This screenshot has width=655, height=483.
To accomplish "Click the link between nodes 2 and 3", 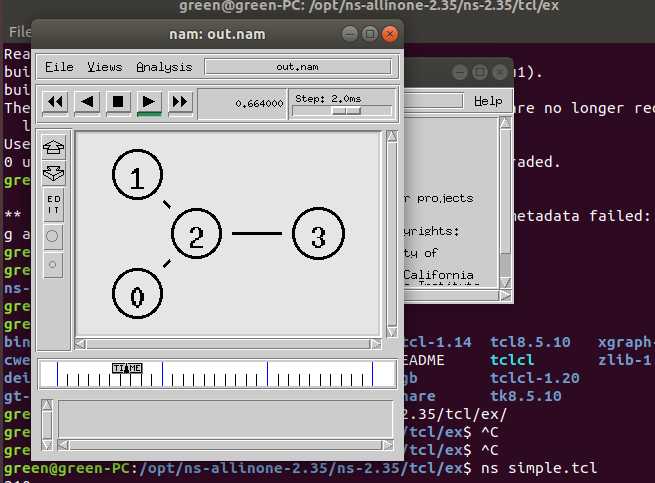I will click(x=256, y=234).
